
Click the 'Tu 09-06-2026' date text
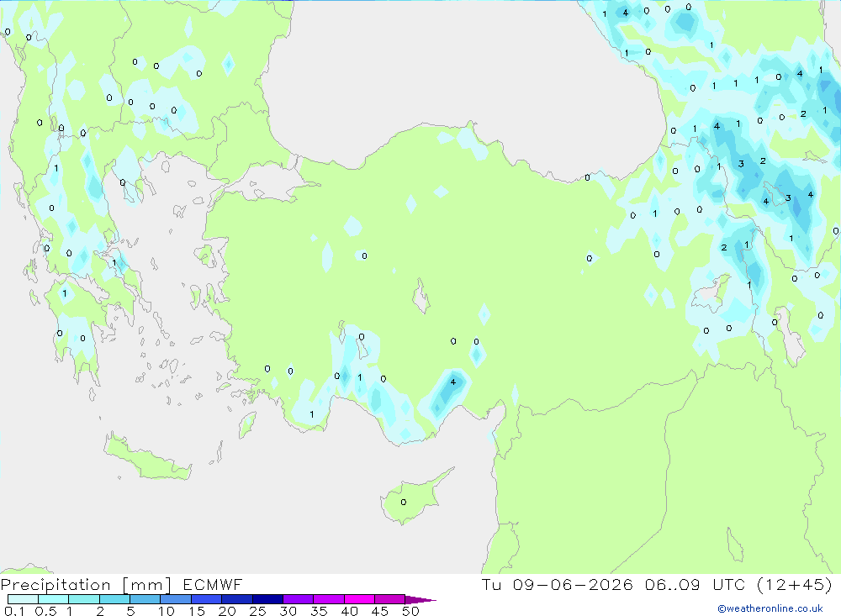[558, 584]
